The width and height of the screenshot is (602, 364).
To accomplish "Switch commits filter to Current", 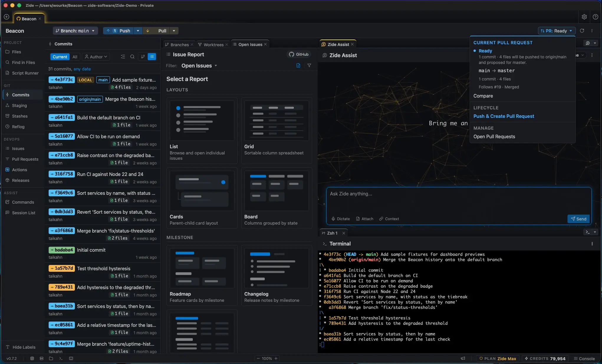I will click(60, 57).
